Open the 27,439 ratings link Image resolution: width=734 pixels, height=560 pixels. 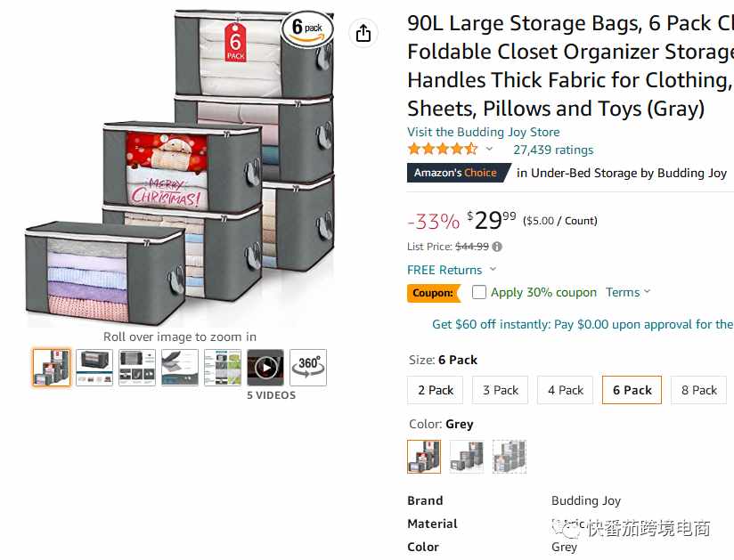tap(553, 150)
